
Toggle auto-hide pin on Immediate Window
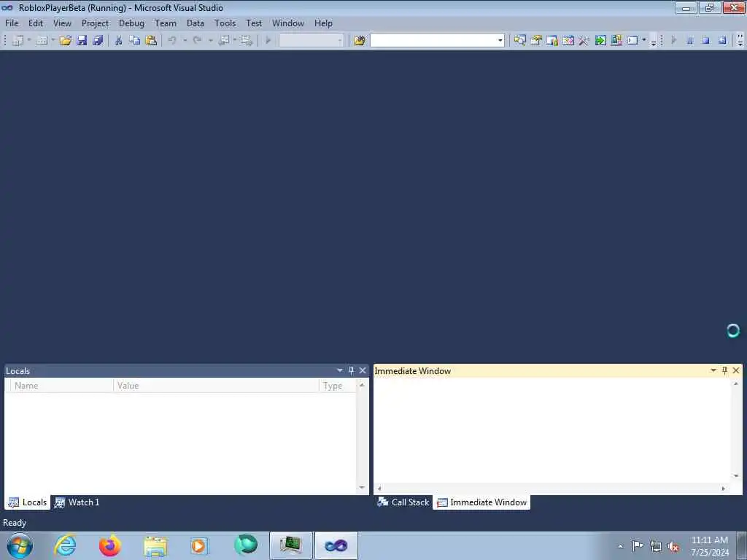[724, 370]
